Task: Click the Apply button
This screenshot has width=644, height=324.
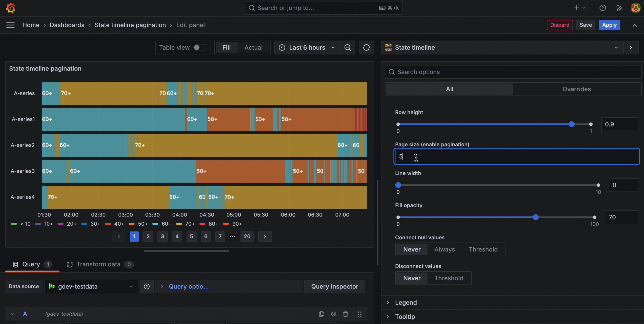Action: click(609, 25)
